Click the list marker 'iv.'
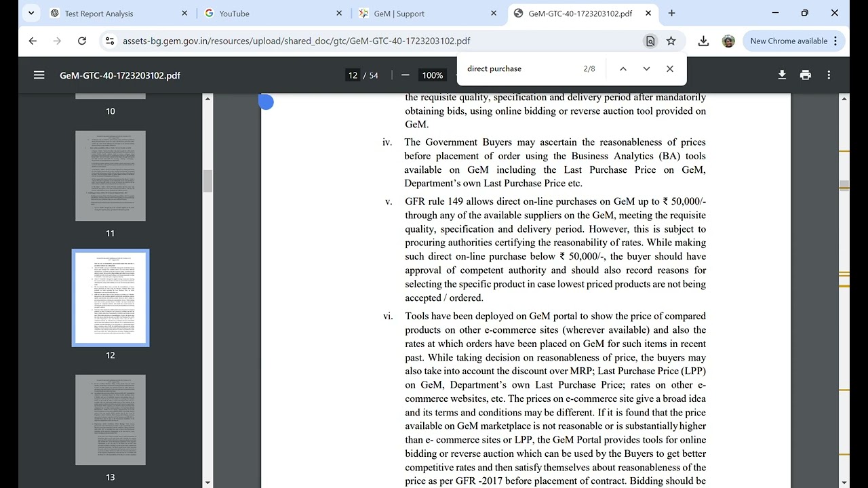 [x=387, y=142]
